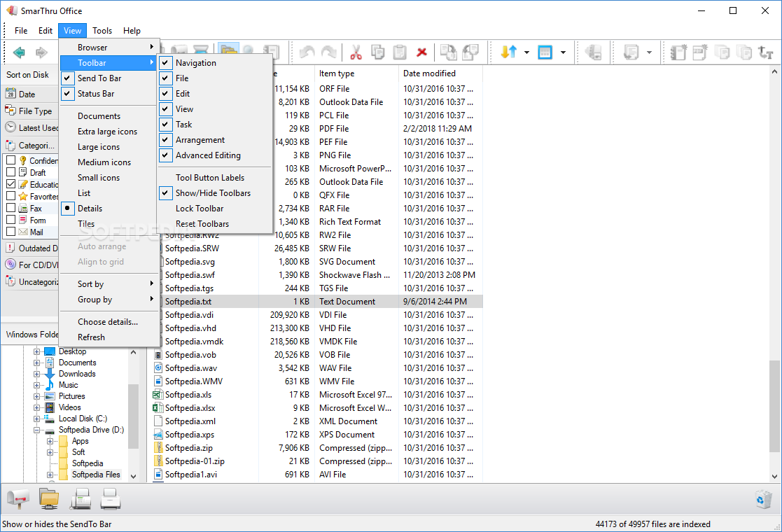The height and width of the screenshot is (532, 782).
Task: Open the Help menu
Action: pos(132,30)
